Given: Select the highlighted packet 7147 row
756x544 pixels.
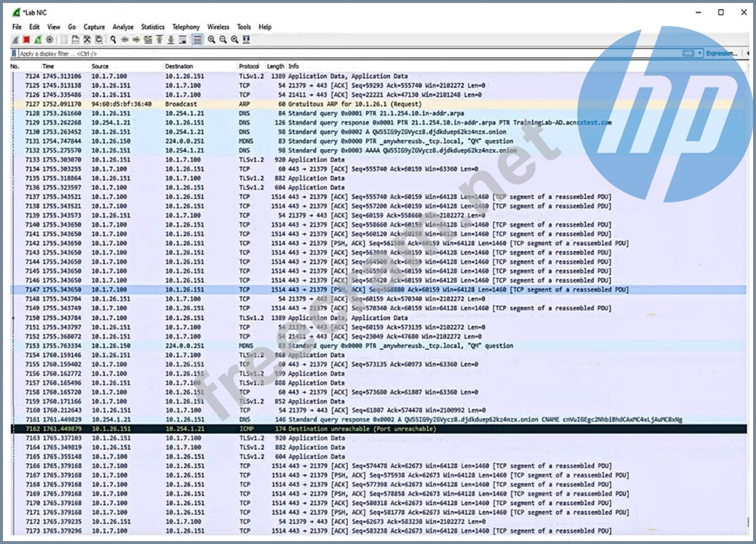Looking at the screenshot, I should (378, 290).
